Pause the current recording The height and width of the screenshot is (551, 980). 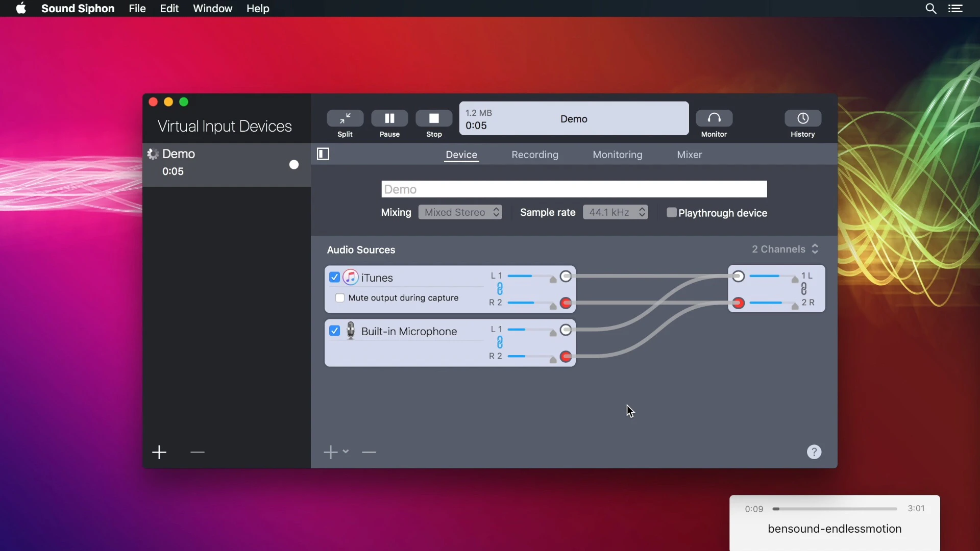pyautogui.click(x=389, y=118)
